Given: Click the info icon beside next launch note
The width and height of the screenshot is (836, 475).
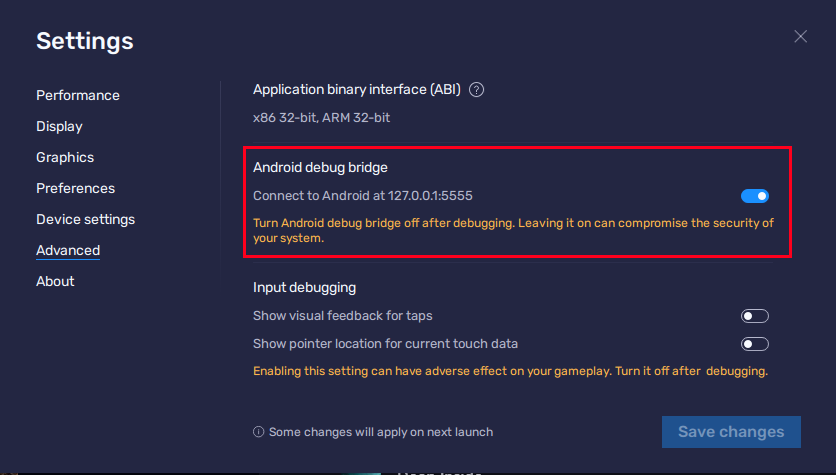Looking at the screenshot, I should (x=259, y=432).
